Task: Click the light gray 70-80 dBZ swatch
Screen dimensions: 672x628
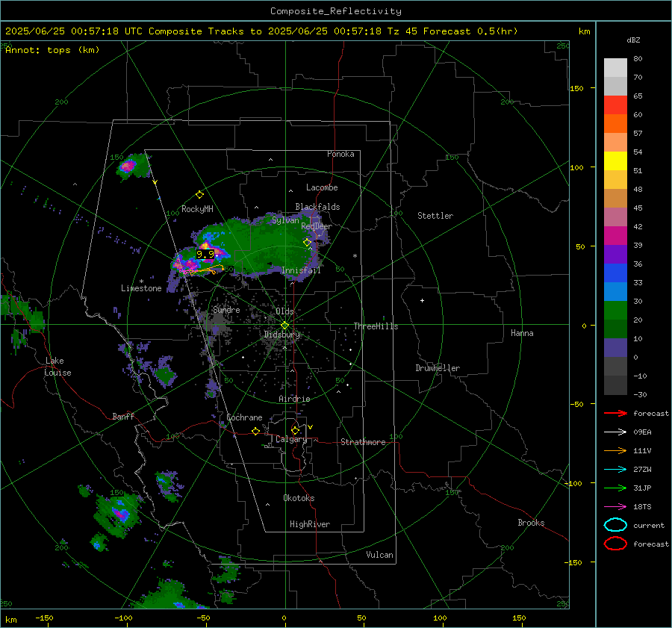Action: 615,68
